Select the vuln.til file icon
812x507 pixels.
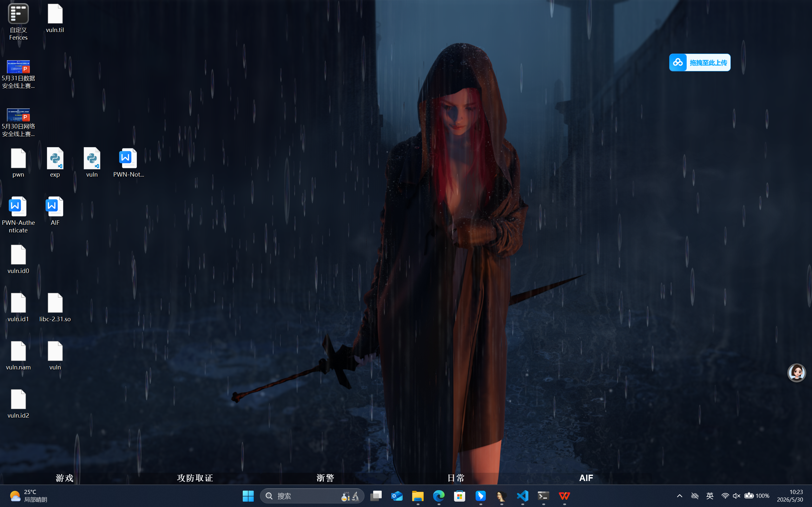tap(55, 18)
